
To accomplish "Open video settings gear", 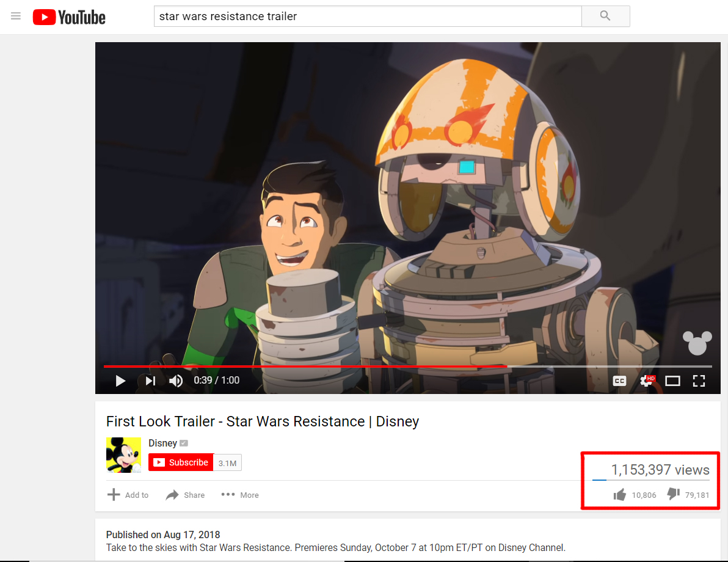I will [x=647, y=381].
